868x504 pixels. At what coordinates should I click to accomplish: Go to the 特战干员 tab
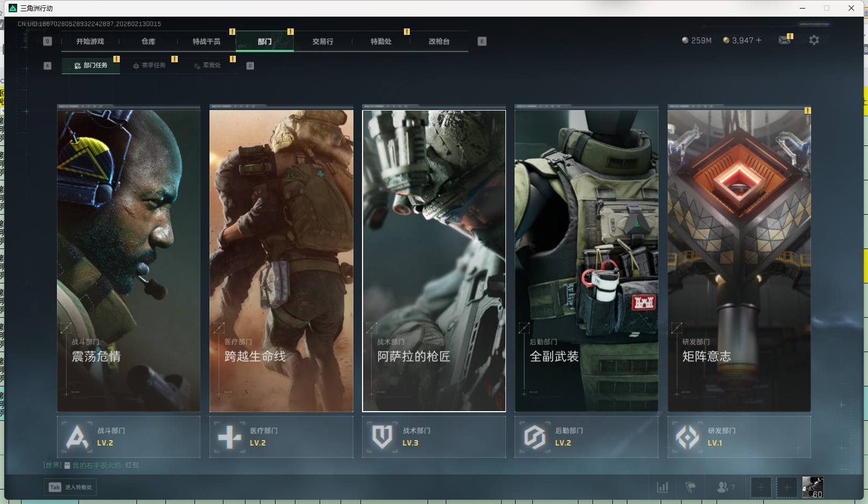coord(206,41)
